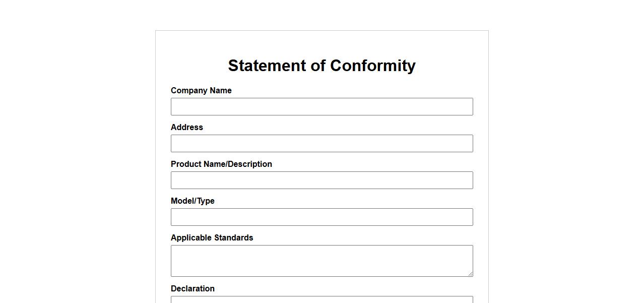Click "Description" in the product label
644x303 pixels.
pos(250,164)
